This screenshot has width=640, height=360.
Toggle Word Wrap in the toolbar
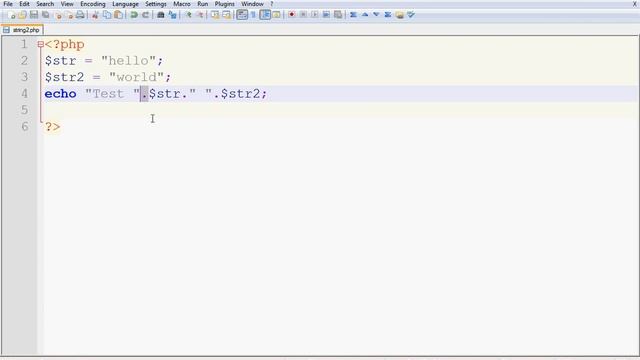[242, 15]
